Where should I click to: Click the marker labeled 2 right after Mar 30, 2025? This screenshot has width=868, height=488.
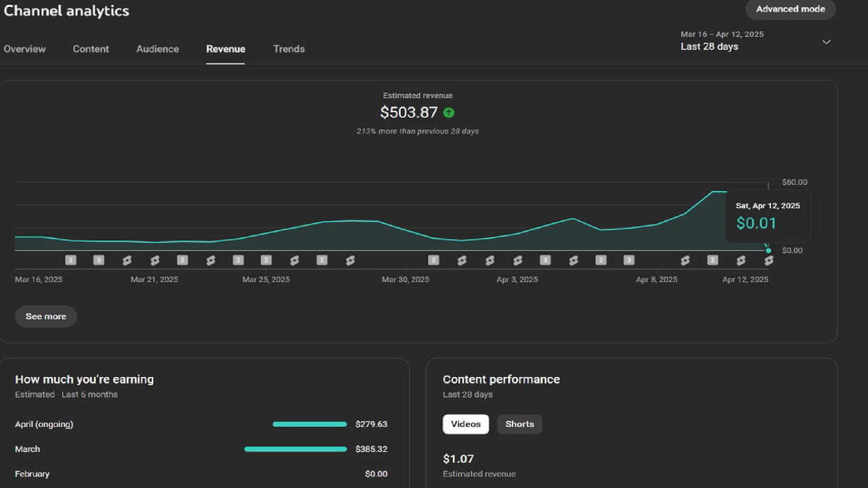coord(434,260)
